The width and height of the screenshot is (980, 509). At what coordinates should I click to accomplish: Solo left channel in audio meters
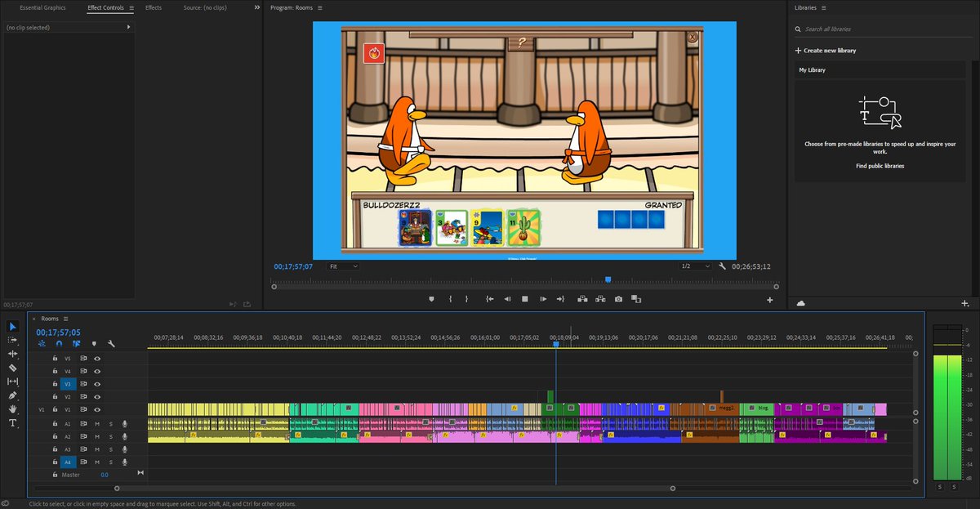(939, 486)
